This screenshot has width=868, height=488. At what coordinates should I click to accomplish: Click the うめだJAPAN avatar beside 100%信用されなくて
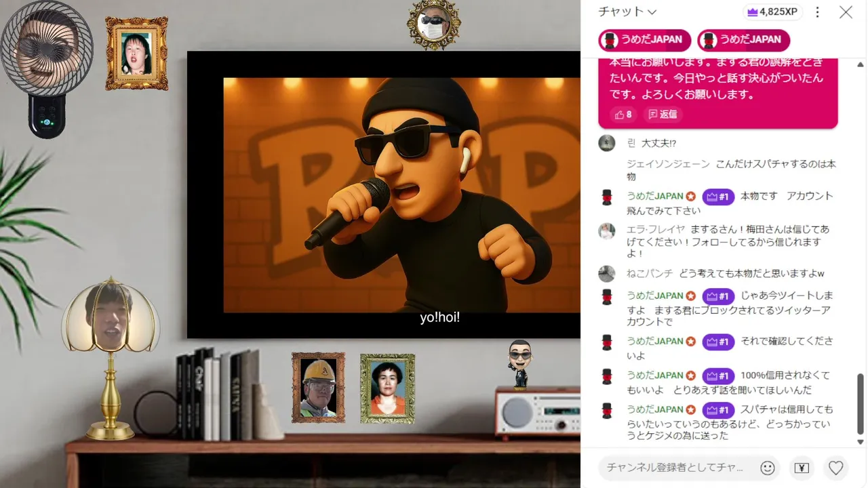607,376
